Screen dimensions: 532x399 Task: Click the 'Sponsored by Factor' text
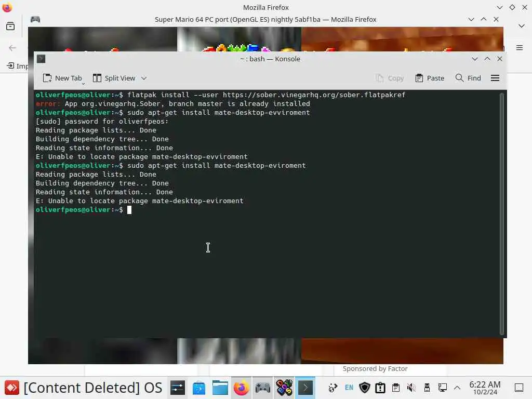375,368
